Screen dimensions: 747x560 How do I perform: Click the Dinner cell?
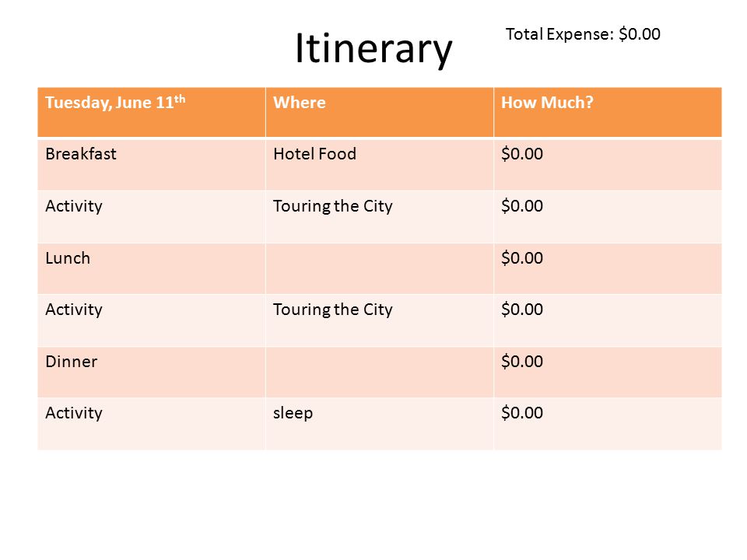[x=152, y=372]
